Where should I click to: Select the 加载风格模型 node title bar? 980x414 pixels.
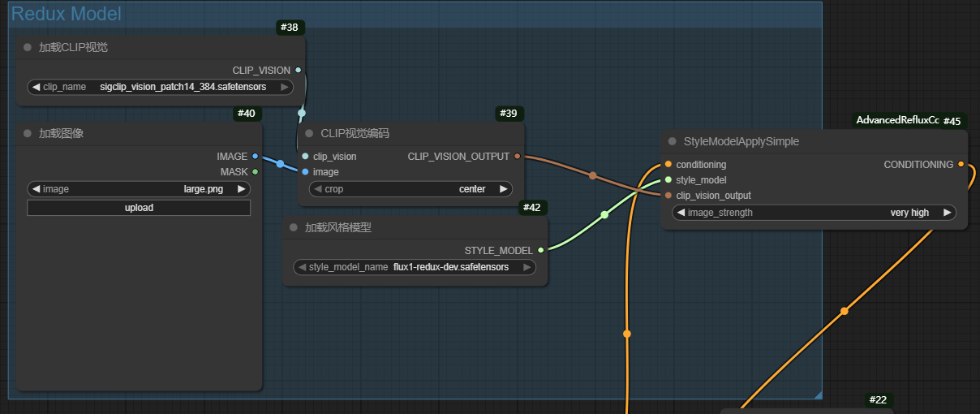pyautogui.click(x=406, y=228)
